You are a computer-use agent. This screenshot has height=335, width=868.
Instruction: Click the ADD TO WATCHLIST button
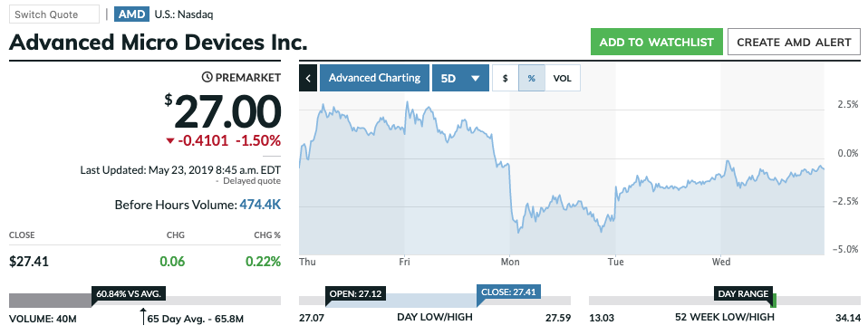coord(657,42)
